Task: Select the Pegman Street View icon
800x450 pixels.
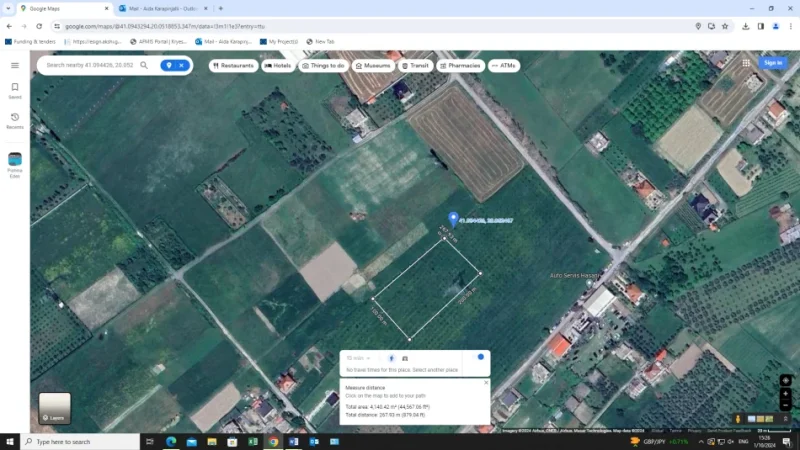Action: [x=739, y=418]
